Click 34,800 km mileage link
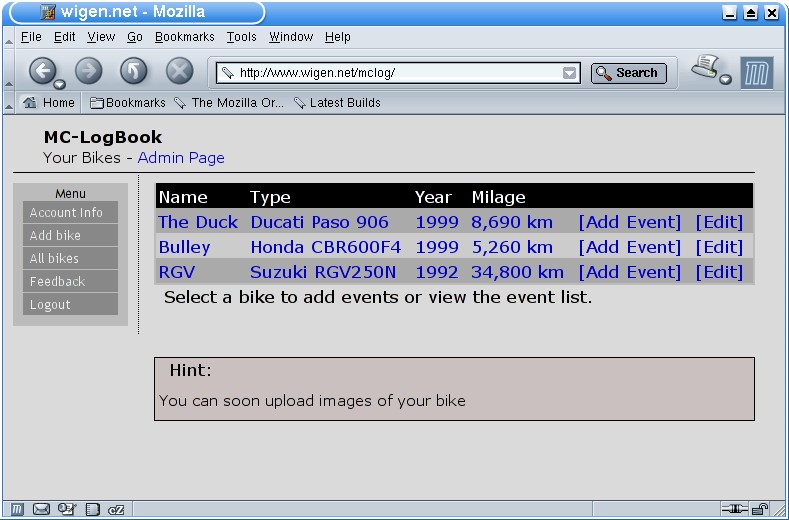 tap(517, 272)
